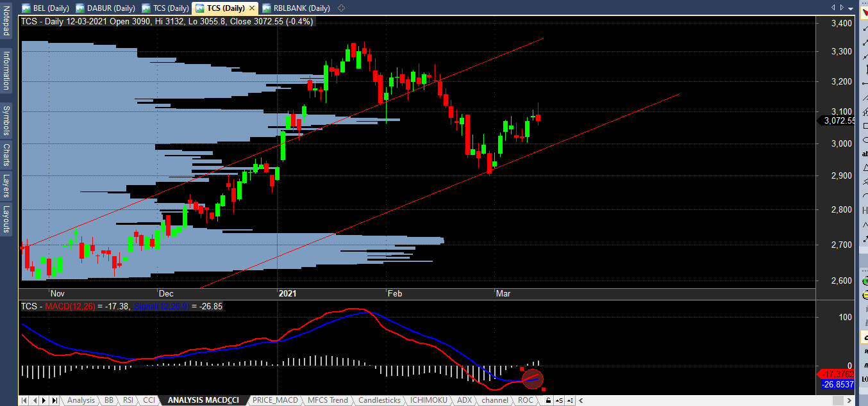Switch to the RSI sheet
The height and width of the screenshot is (406, 868).
pos(128,400)
